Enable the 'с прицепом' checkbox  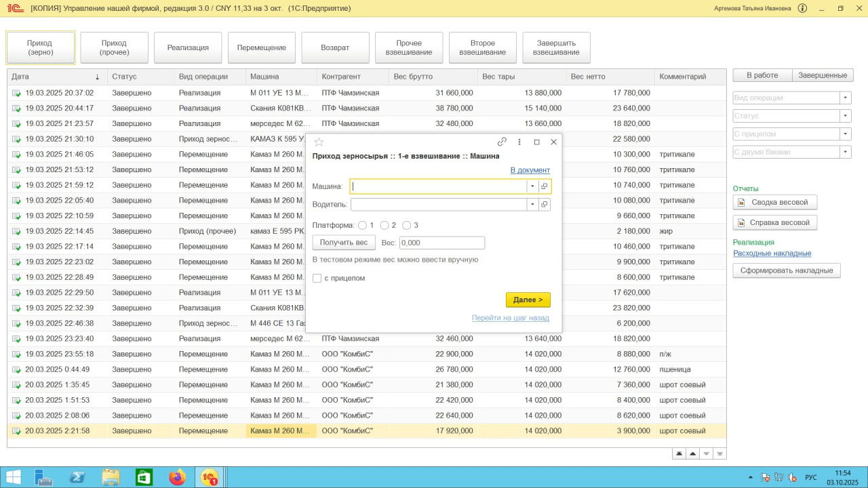317,278
